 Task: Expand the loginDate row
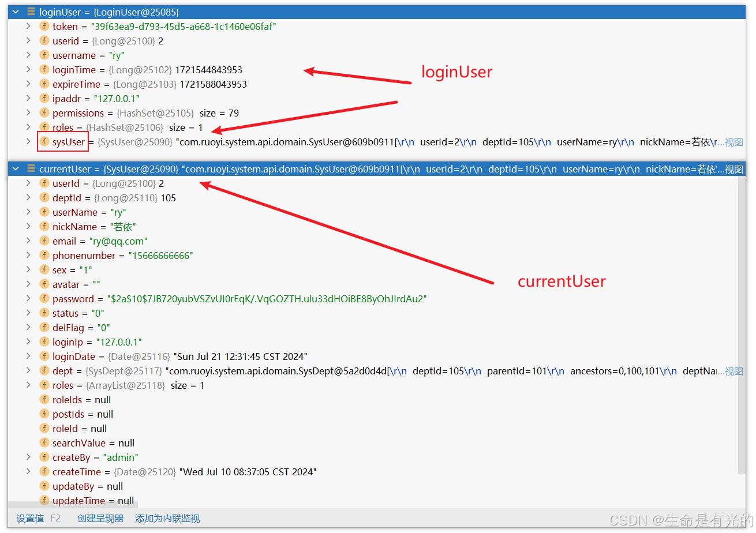pos(28,356)
